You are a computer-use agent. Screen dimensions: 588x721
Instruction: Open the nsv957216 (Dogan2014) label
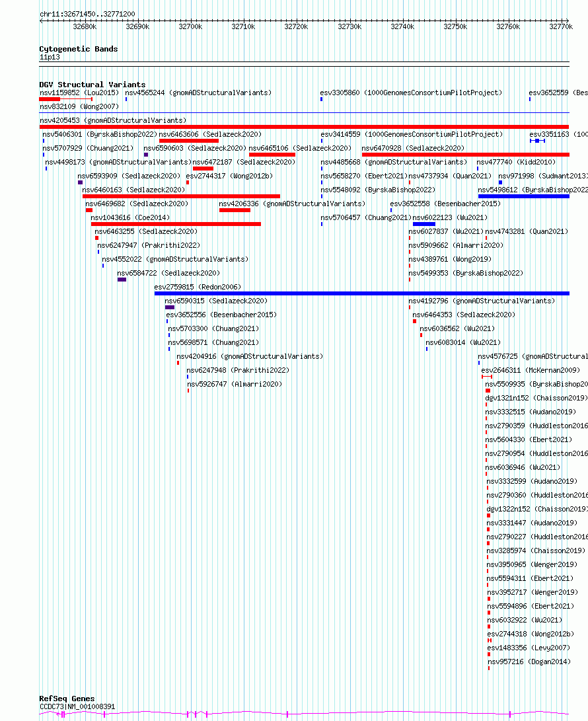529,662
